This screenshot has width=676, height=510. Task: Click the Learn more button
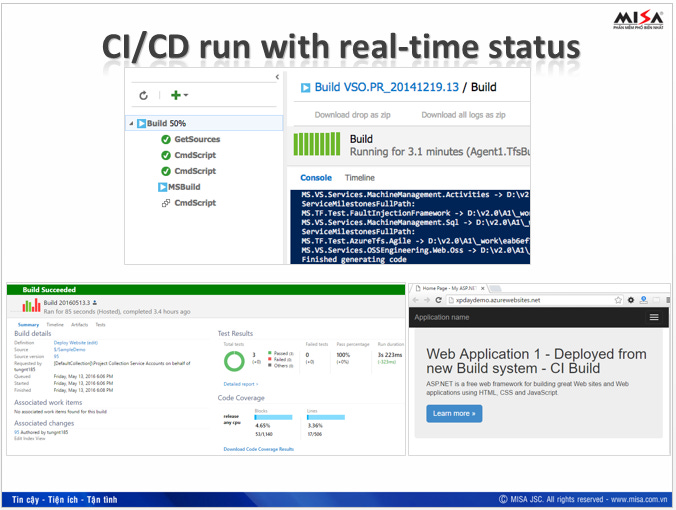(x=454, y=413)
